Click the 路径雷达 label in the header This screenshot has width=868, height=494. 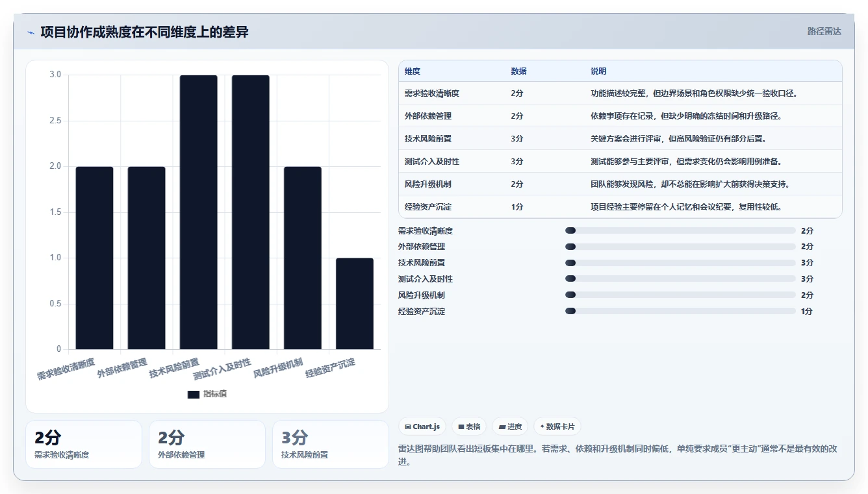pos(824,31)
